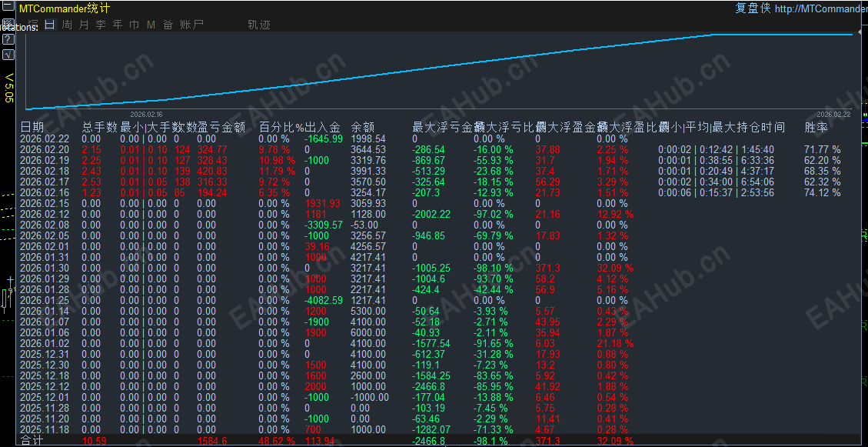Viewport: 868px width, 447px height.
Task: Open the 币 currency tab
Action: pos(134,25)
